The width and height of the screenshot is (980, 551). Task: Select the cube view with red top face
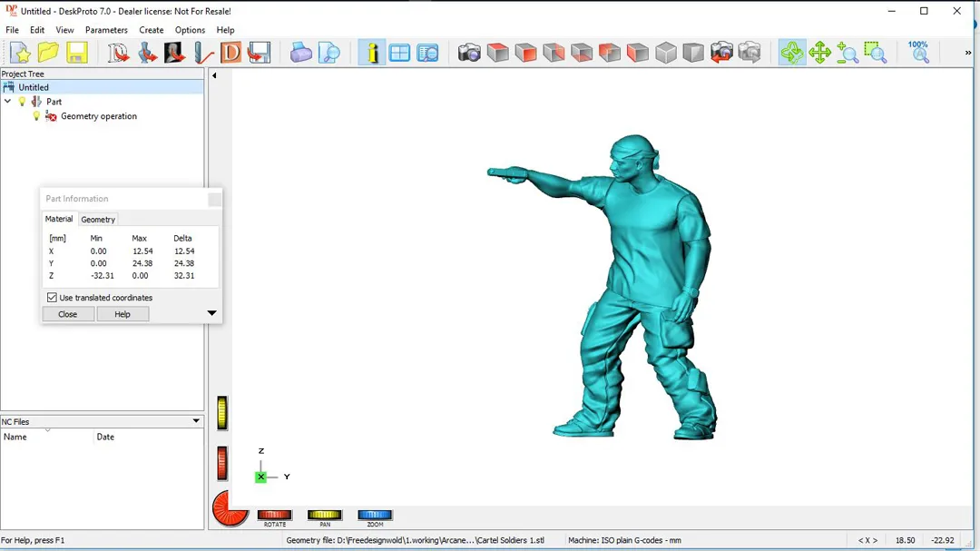click(x=497, y=53)
